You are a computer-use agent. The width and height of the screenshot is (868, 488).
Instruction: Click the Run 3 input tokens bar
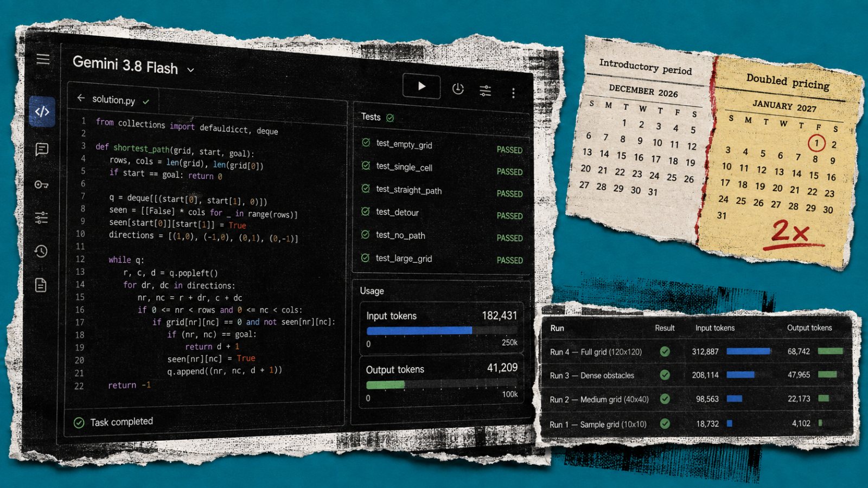[741, 375]
